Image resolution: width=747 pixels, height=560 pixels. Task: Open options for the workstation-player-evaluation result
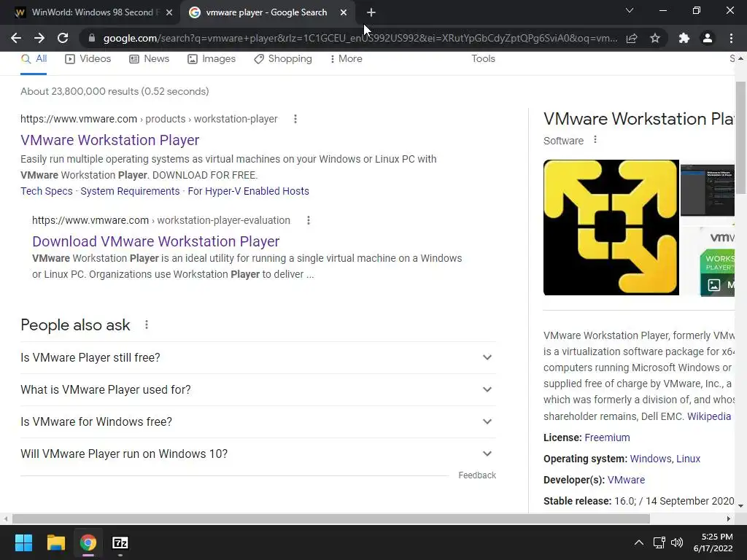309,220
